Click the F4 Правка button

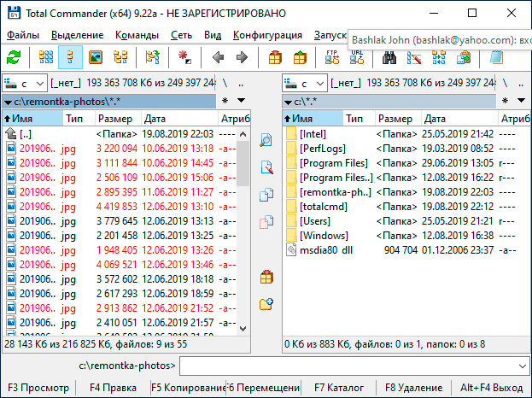(x=113, y=388)
